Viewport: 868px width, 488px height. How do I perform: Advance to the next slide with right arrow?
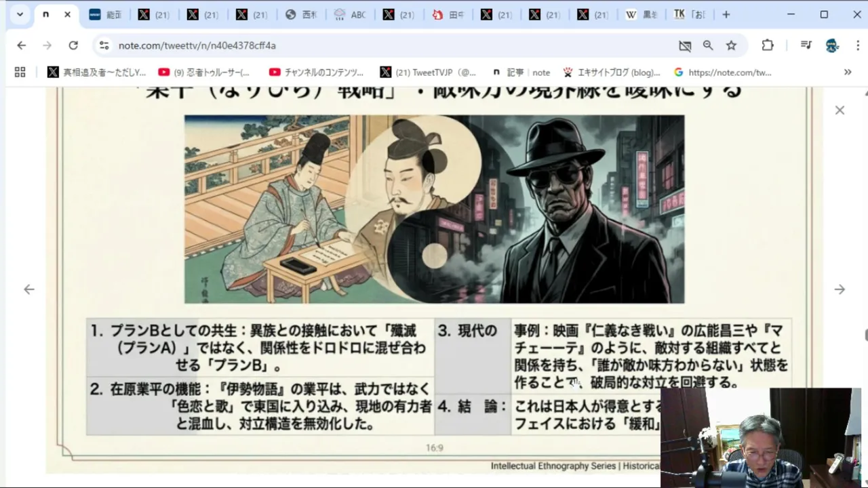click(x=840, y=289)
